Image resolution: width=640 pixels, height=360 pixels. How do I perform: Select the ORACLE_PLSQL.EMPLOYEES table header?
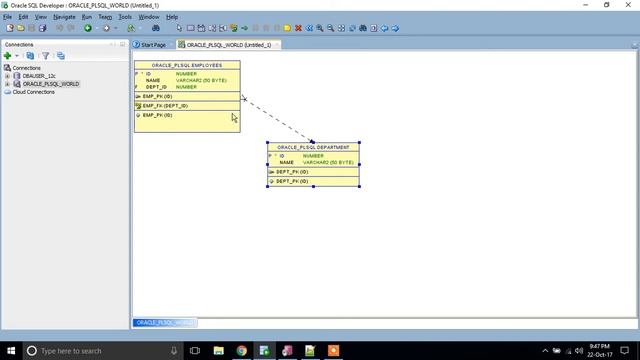[x=187, y=65]
